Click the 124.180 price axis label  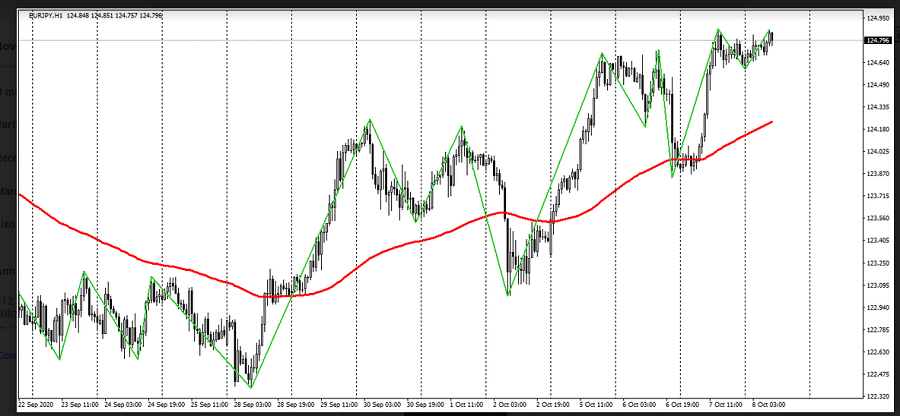click(879, 130)
